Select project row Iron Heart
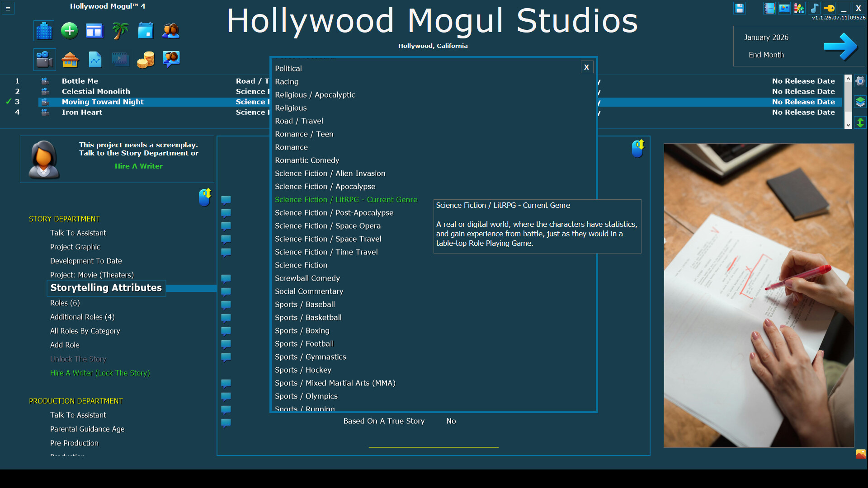This screenshot has width=868, height=488. [x=82, y=112]
